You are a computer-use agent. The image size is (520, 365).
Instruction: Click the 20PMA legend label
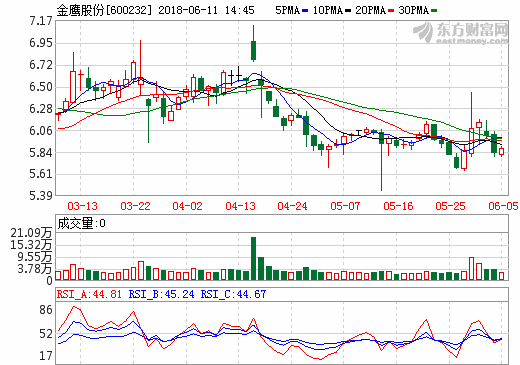(x=370, y=10)
